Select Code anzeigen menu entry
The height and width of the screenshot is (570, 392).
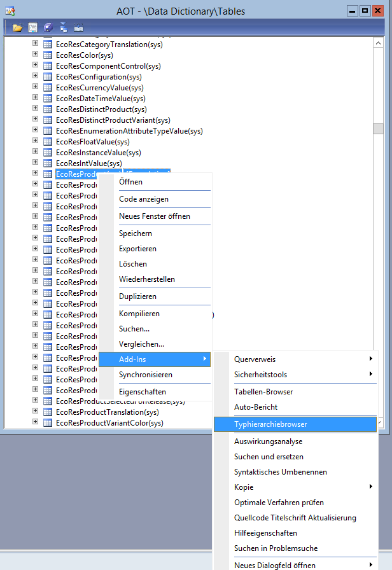(155, 199)
